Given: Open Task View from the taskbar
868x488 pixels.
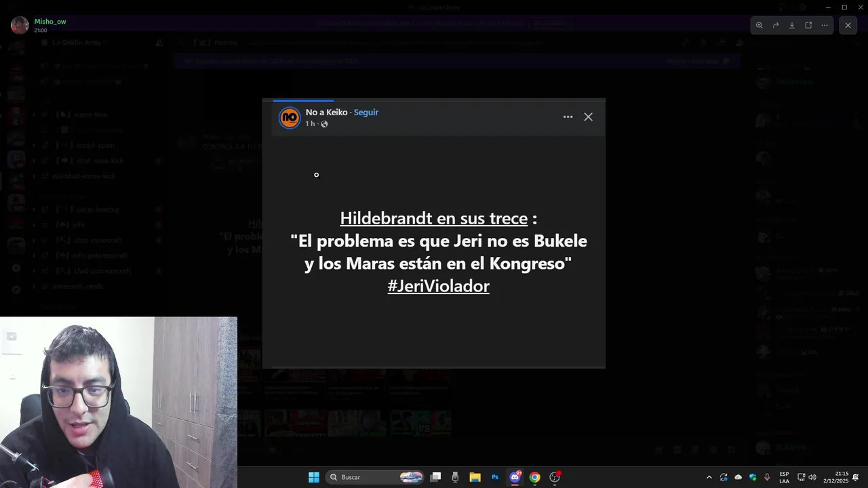Looking at the screenshot, I should [x=436, y=477].
